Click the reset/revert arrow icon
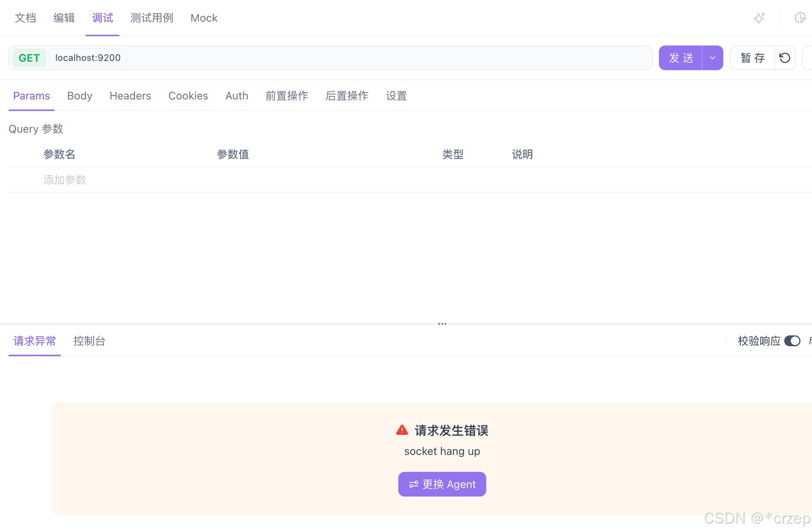812x532 pixels. click(x=785, y=58)
